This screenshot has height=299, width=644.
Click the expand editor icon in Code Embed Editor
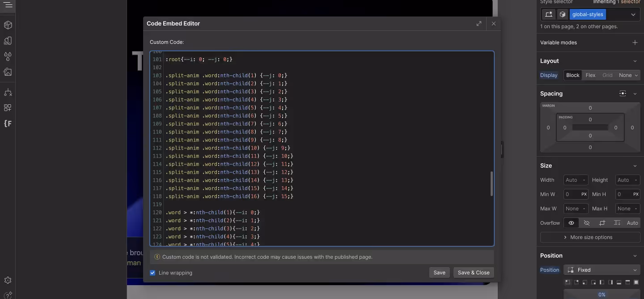tap(479, 23)
